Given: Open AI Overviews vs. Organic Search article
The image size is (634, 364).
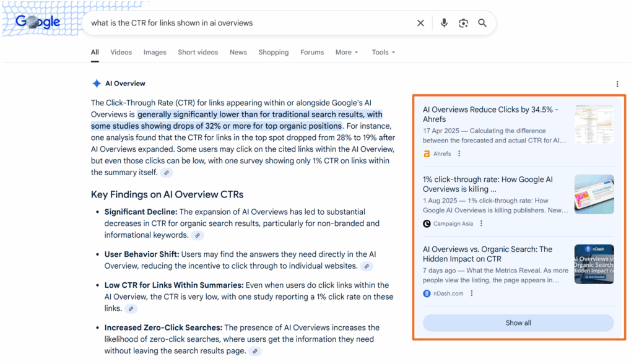Looking at the screenshot, I should click(x=487, y=254).
